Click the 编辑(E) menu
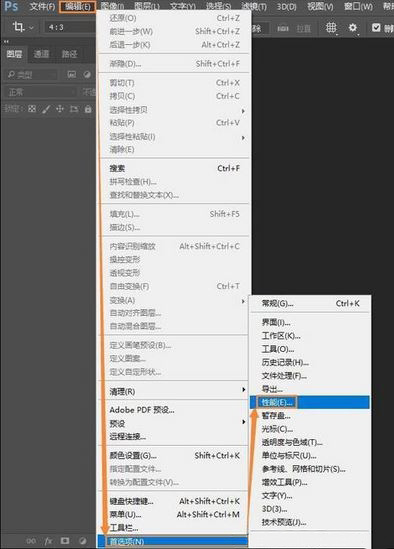The image size is (394, 549). coord(77,6)
